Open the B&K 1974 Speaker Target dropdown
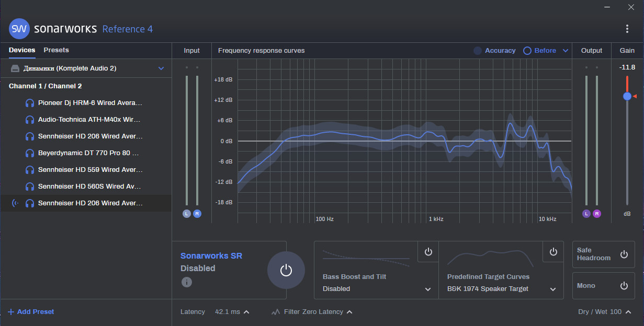The image size is (644, 326). tap(553, 289)
